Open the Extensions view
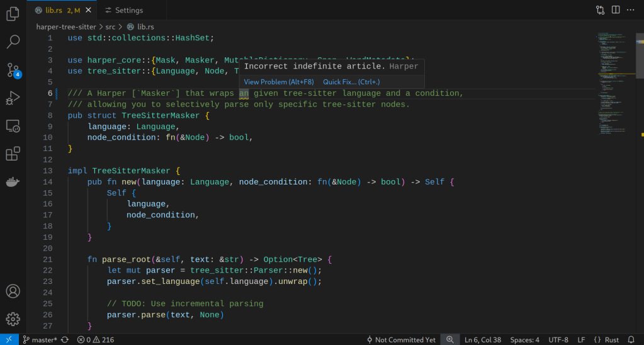Screen dimensions: 644x345 13,154
